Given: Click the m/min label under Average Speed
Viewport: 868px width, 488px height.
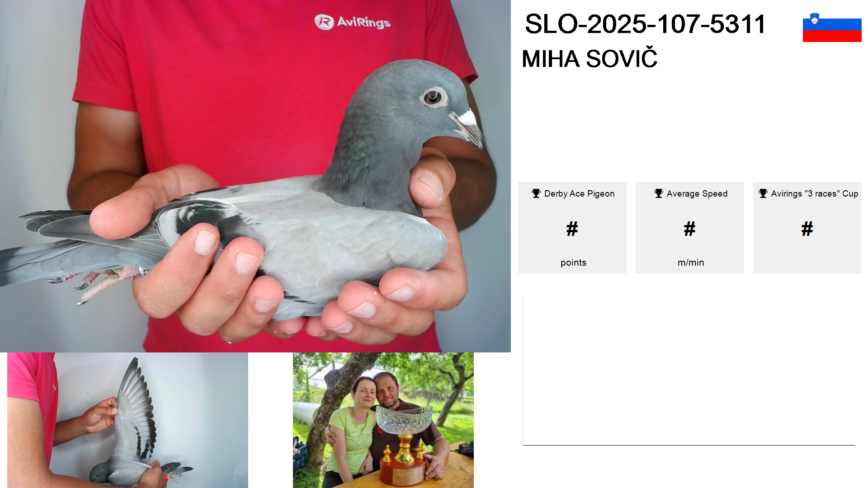Looking at the screenshot, I should tap(691, 263).
